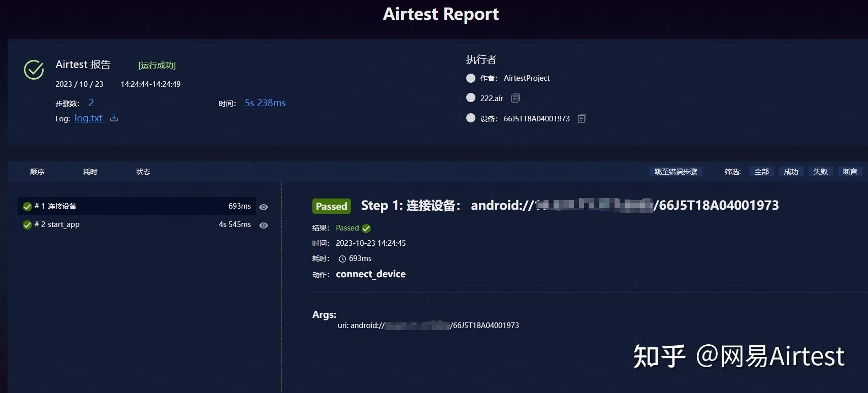The height and width of the screenshot is (393, 868).
Task: Sort steps by 耗时 column
Action: click(x=90, y=172)
